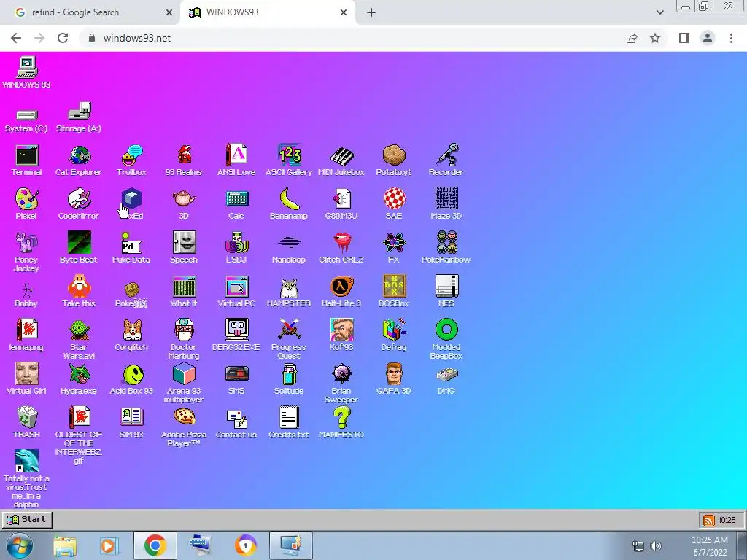Open the Take this icon
Viewport: 747px width, 560px height.
pyautogui.click(x=79, y=292)
